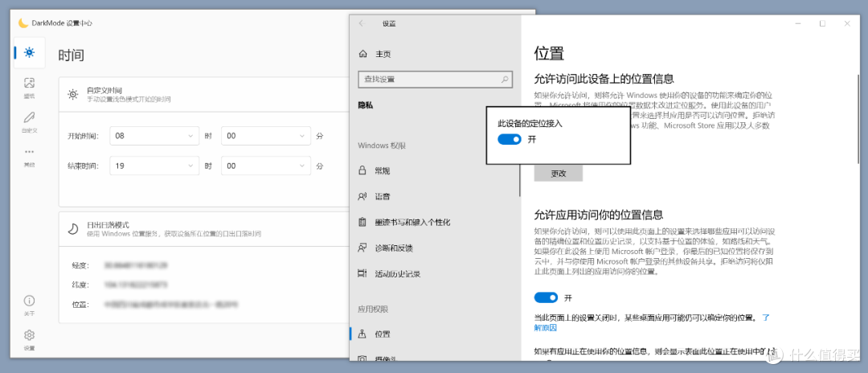Open the end hour dropdown showing 19

(x=154, y=166)
